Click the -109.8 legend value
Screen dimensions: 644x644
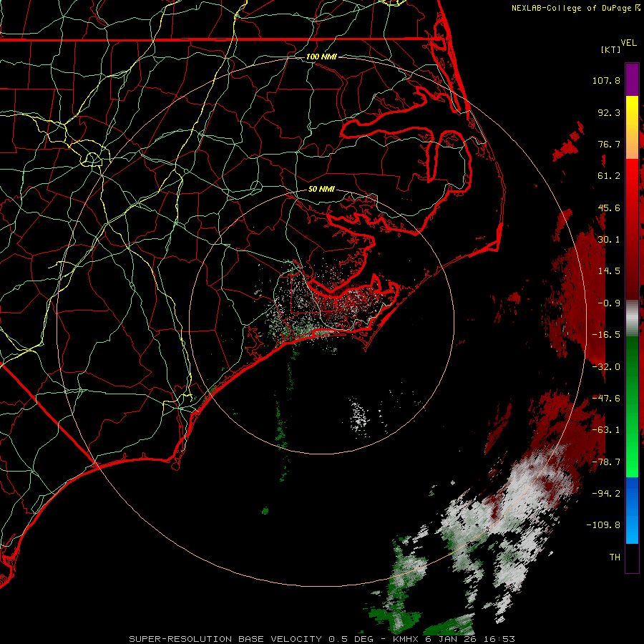tap(603, 525)
